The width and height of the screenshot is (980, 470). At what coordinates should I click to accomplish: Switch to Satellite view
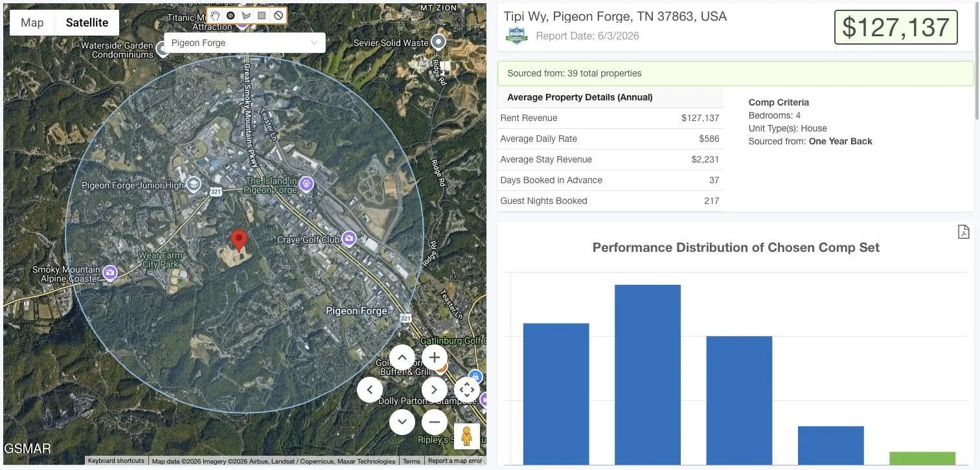pyautogui.click(x=87, y=23)
